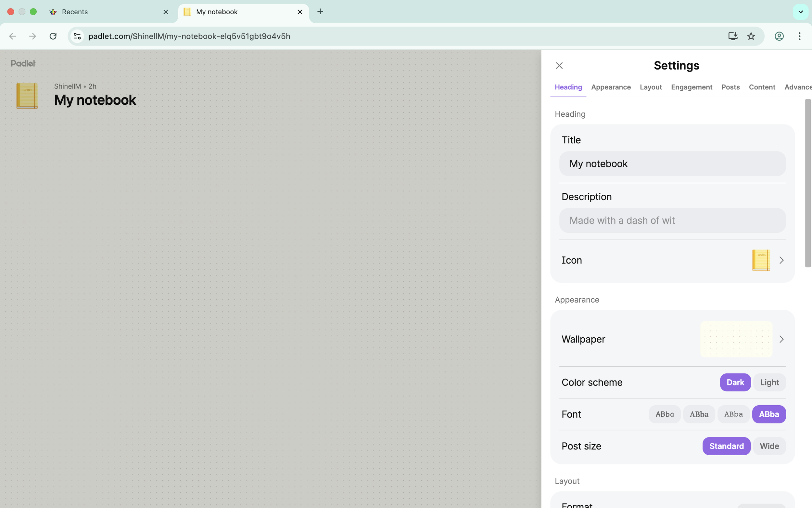This screenshot has height=508, width=812.
Task: Select the Light color scheme
Action: [769, 382]
